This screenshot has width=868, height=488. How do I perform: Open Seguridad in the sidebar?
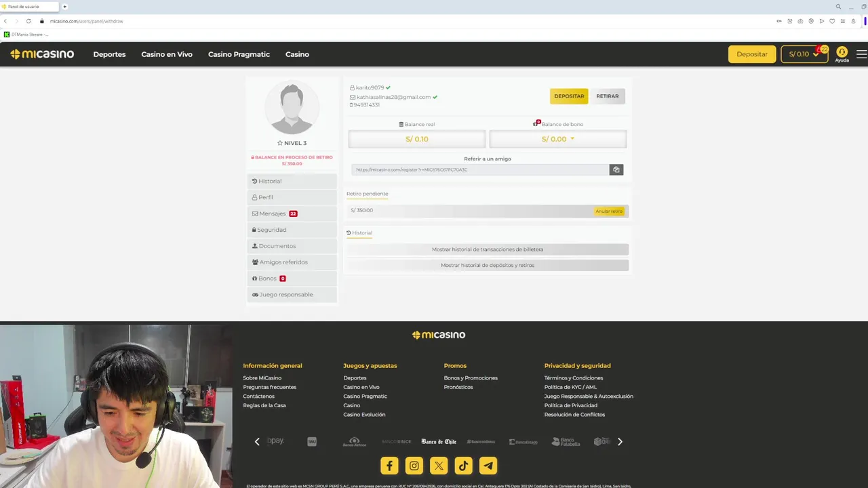pos(292,230)
